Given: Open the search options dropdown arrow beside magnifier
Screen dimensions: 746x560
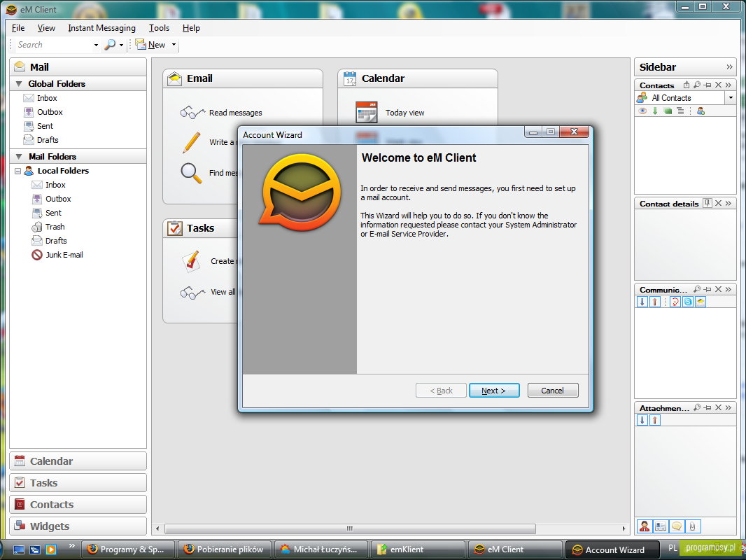Looking at the screenshot, I should coord(121,45).
